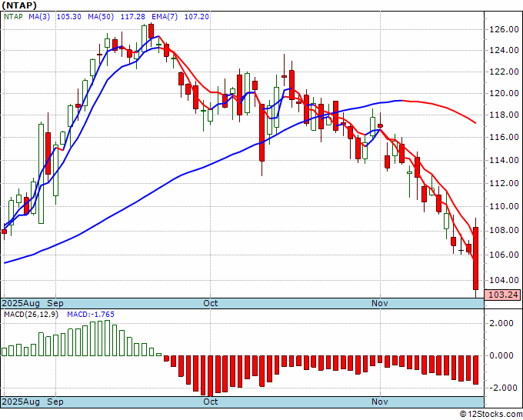523x420 pixels.
Task: Click the (NTAP) chart title
Action: click(19, 5)
